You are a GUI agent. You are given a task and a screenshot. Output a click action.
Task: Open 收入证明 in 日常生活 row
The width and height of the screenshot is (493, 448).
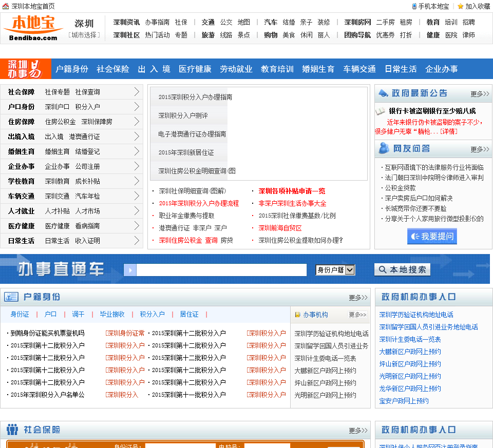tap(87, 241)
